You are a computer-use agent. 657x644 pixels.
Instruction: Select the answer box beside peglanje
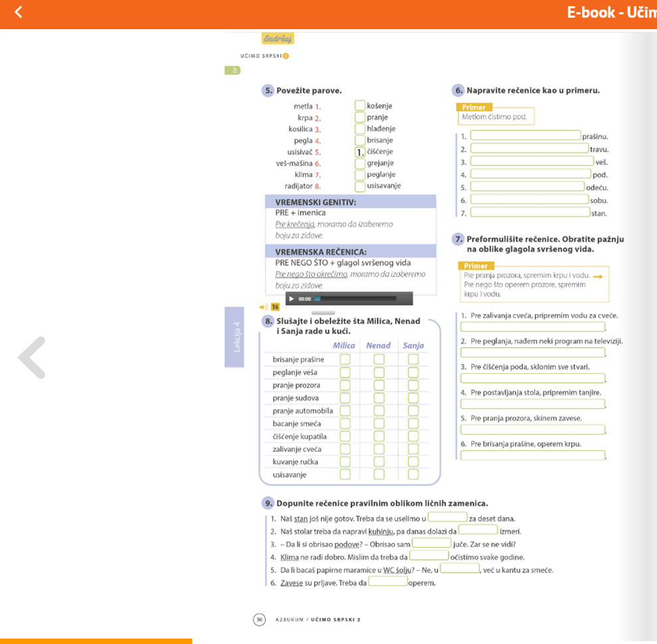[x=359, y=175]
